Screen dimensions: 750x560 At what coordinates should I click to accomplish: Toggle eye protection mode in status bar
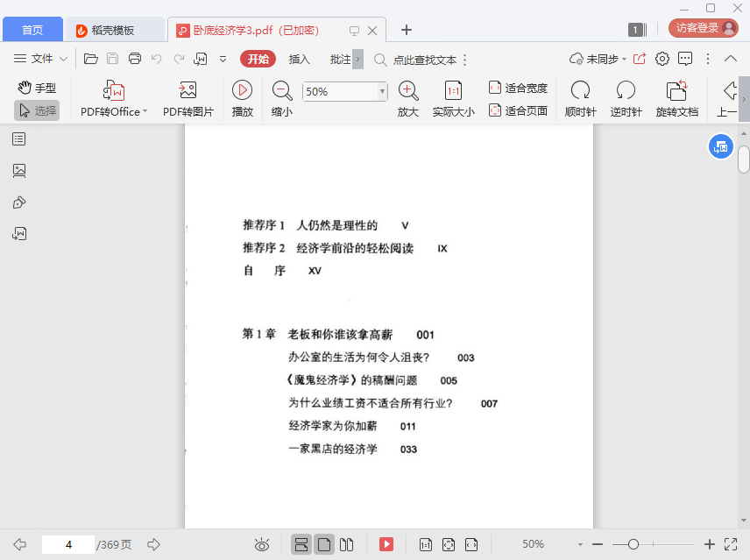tap(261, 544)
